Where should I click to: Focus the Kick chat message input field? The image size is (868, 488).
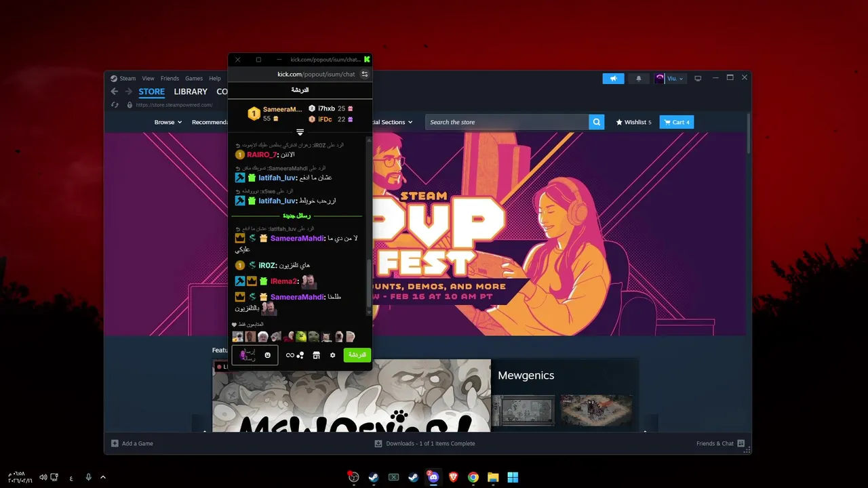click(255, 355)
